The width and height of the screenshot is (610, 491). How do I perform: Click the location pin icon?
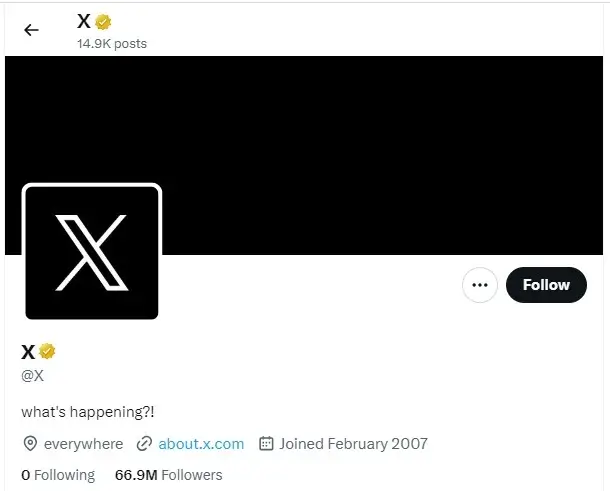pyautogui.click(x=30, y=444)
